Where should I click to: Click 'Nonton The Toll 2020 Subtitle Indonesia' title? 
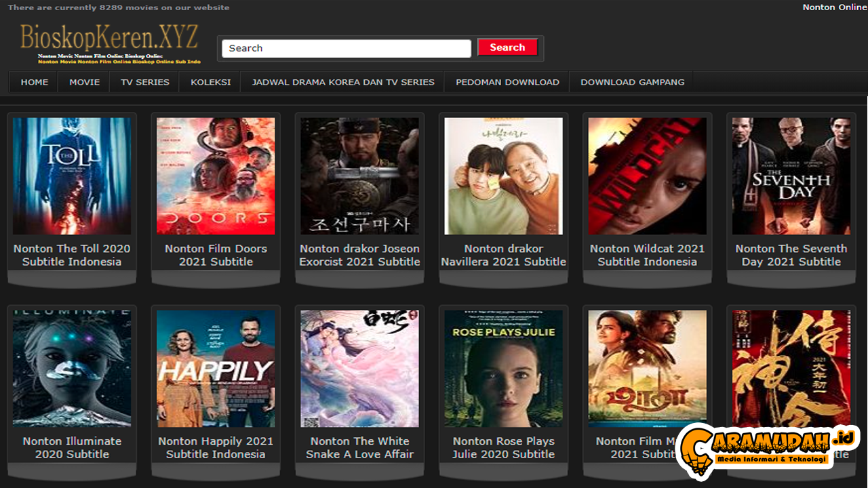72,255
